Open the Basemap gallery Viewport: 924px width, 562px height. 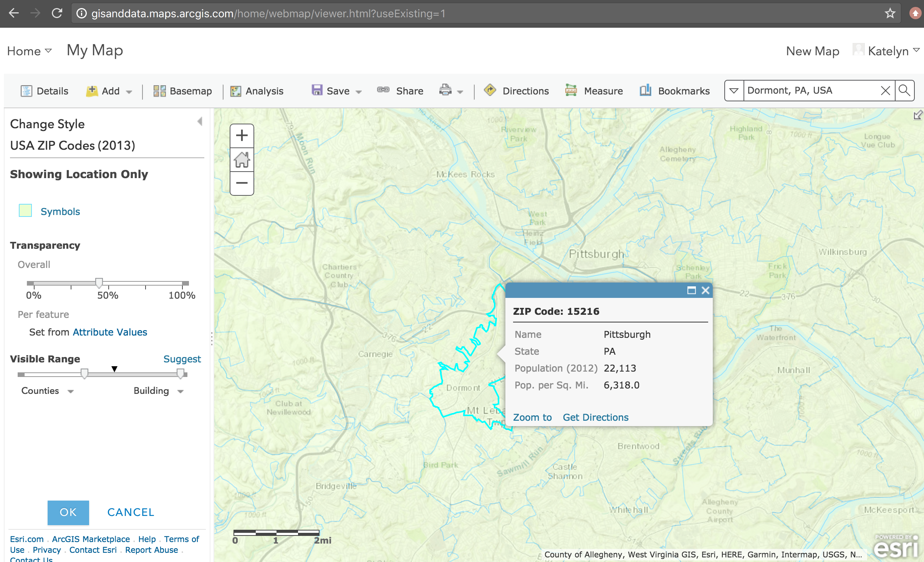tap(182, 91)
